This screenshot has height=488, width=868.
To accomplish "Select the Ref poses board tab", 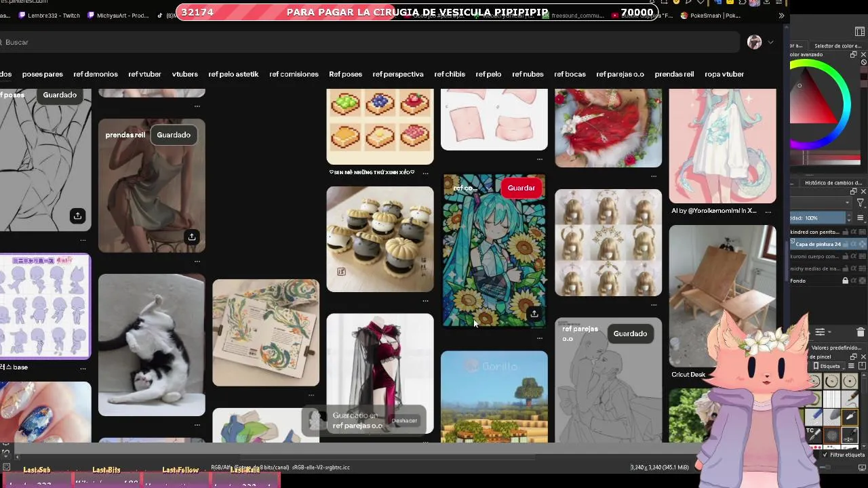I will (x=345, y=74).
